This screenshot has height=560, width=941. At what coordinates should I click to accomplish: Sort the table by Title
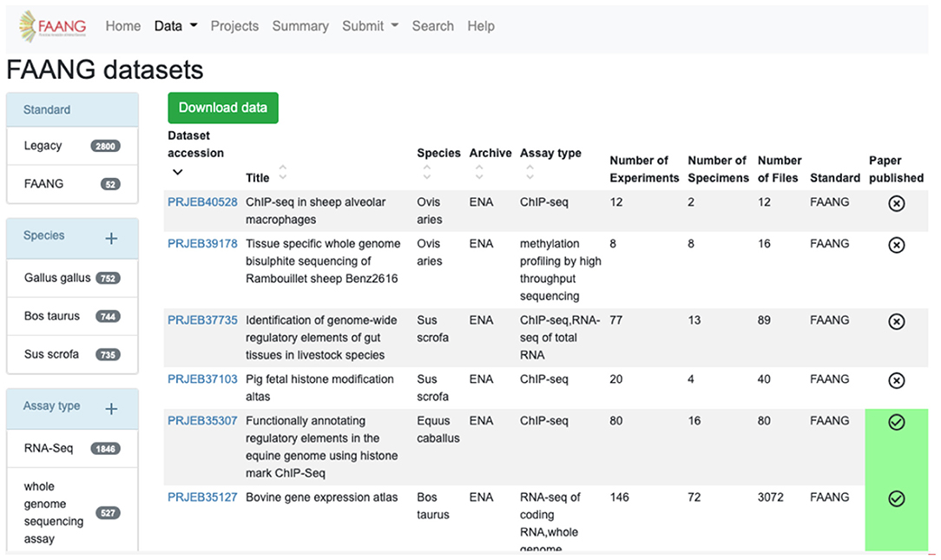pyautogui.click(x=283, y=172)
